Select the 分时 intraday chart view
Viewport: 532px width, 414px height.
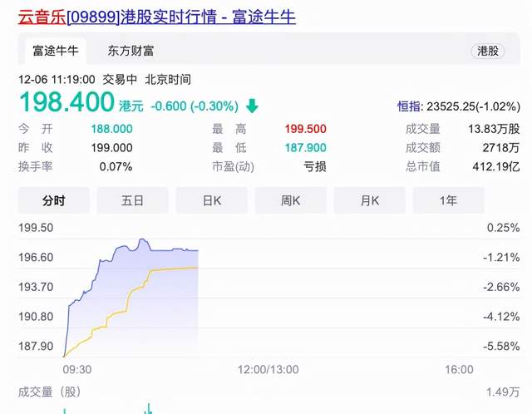pos(53,200)
